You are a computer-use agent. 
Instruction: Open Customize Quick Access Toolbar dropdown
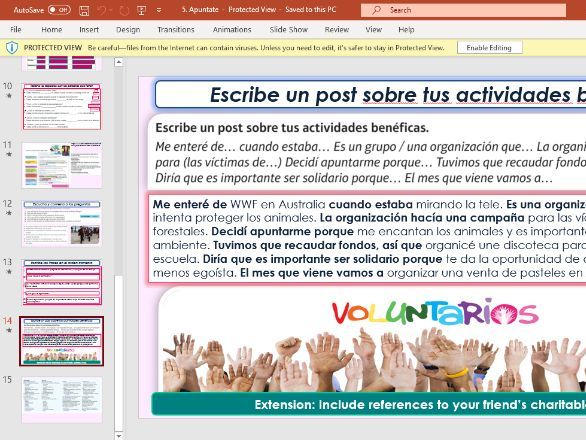click(x=159, y=10)
